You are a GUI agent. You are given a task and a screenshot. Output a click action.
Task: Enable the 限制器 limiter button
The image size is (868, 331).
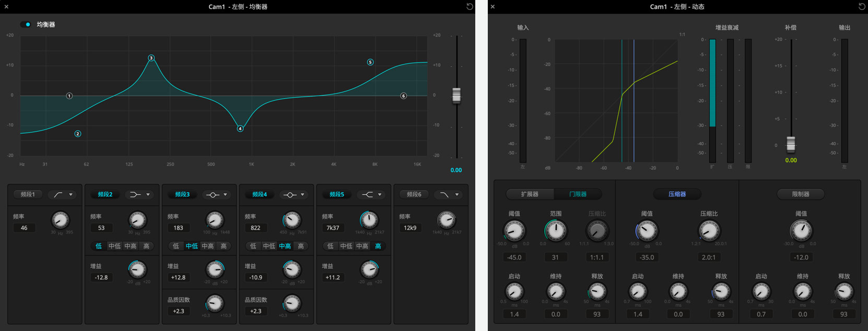(x=801, y=194)
